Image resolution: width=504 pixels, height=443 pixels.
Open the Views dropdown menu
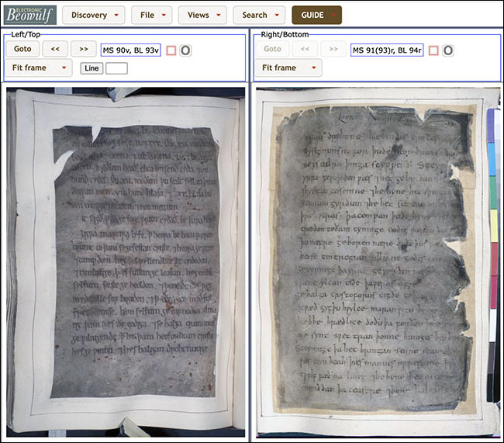click(x=203, y=15)
